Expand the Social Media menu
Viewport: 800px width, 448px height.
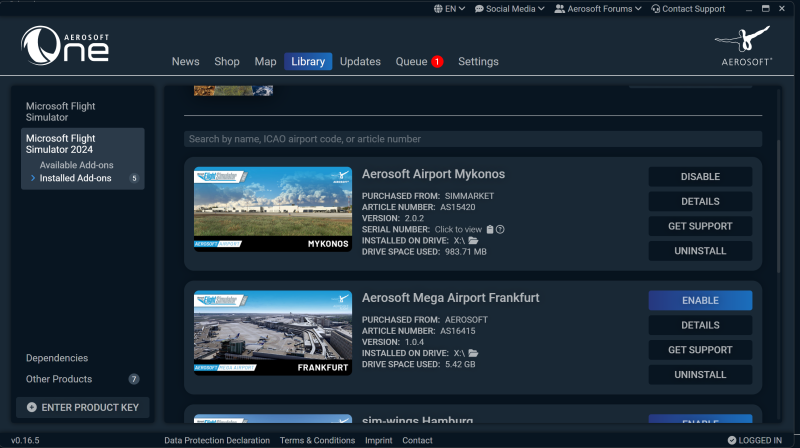509,9
